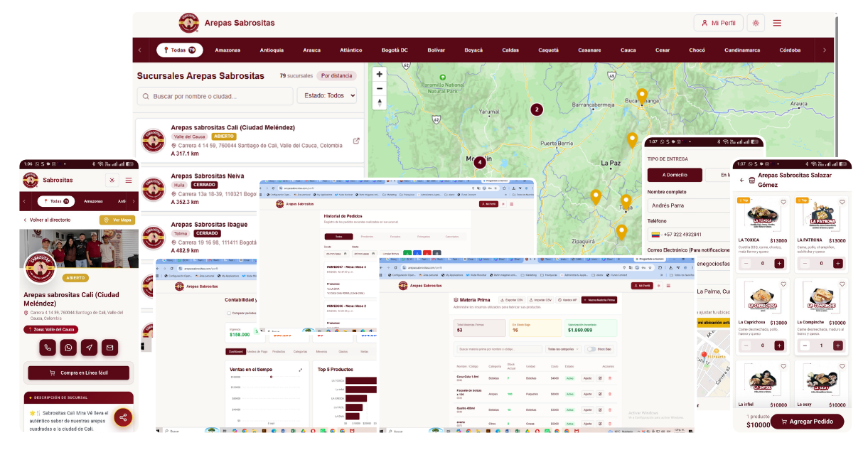Switch to the Cundinamarca department tab
The image size is (868, 450).
point(742,50)
